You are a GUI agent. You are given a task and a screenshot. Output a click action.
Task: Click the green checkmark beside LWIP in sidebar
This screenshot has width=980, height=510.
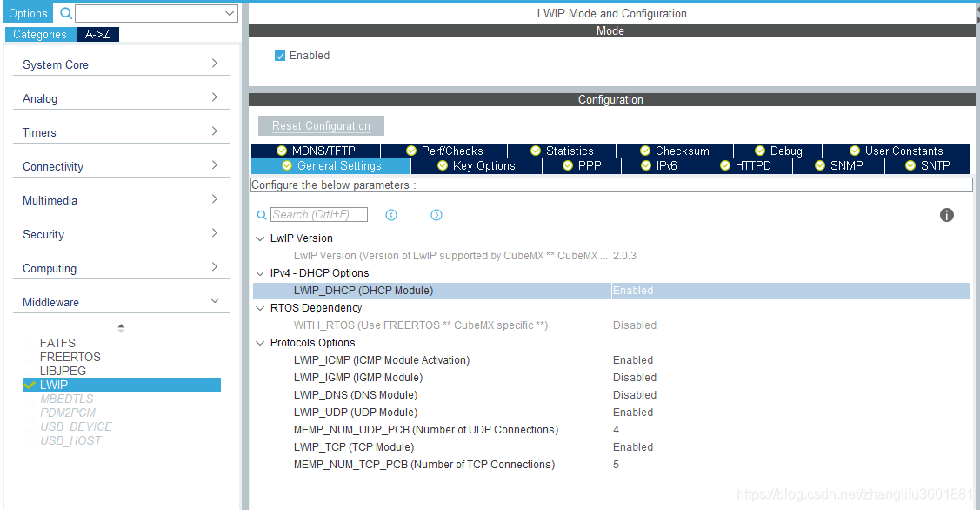[29, 384]
